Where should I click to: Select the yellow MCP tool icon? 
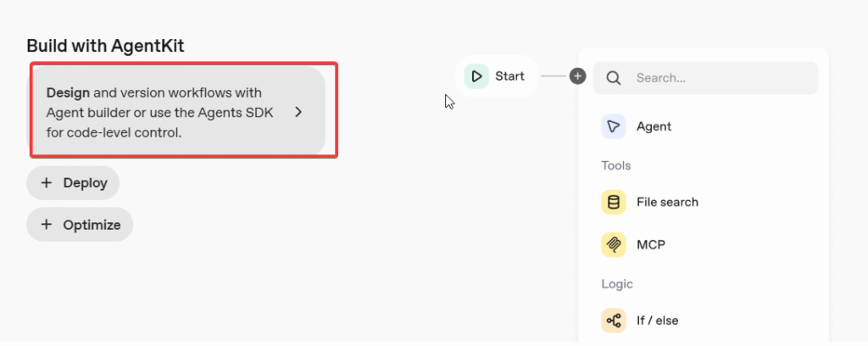coord(613,245)
